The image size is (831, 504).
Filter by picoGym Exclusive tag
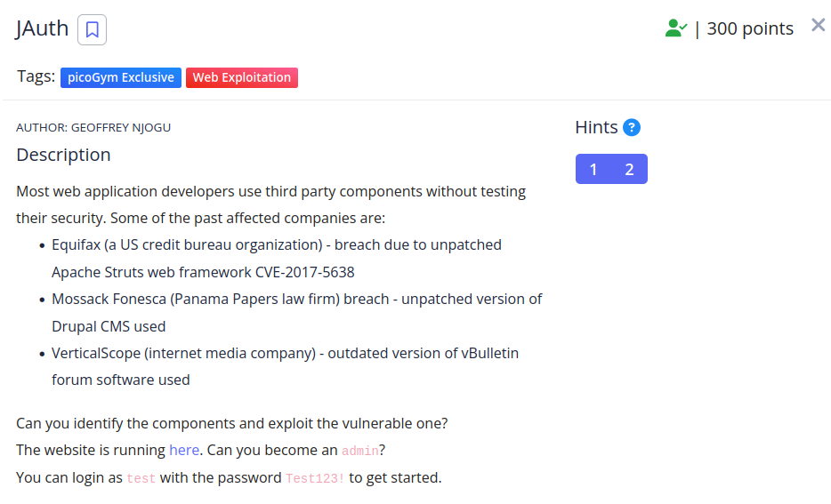pyautogui.click(x=121, y=77)
